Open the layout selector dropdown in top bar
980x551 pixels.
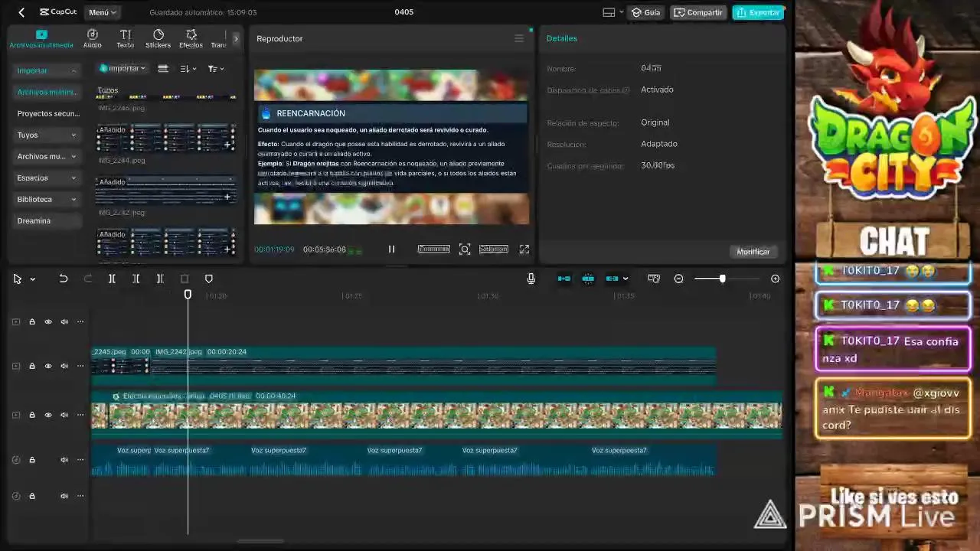(x=612, y=12)
